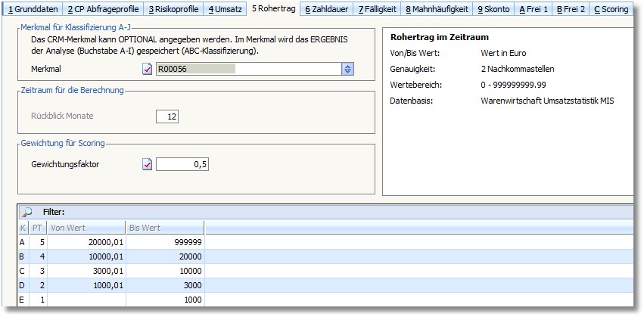
Task: Open the 2 CP Abfrageprofile tab
Action: click(x=103, y=9)
